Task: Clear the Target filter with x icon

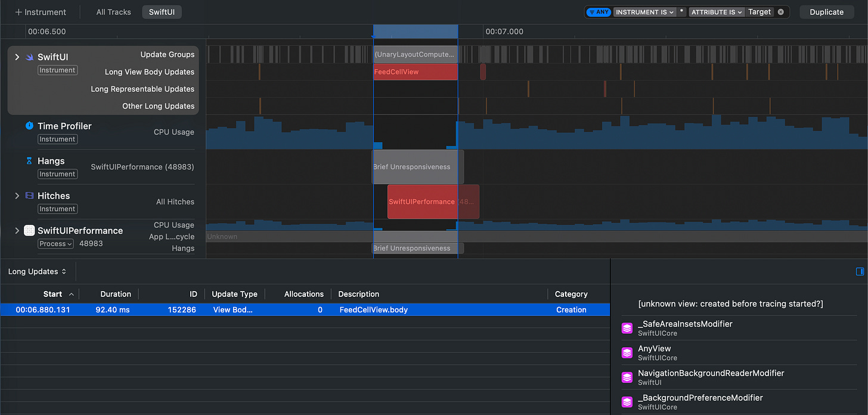Action: (x=780, y=12)
